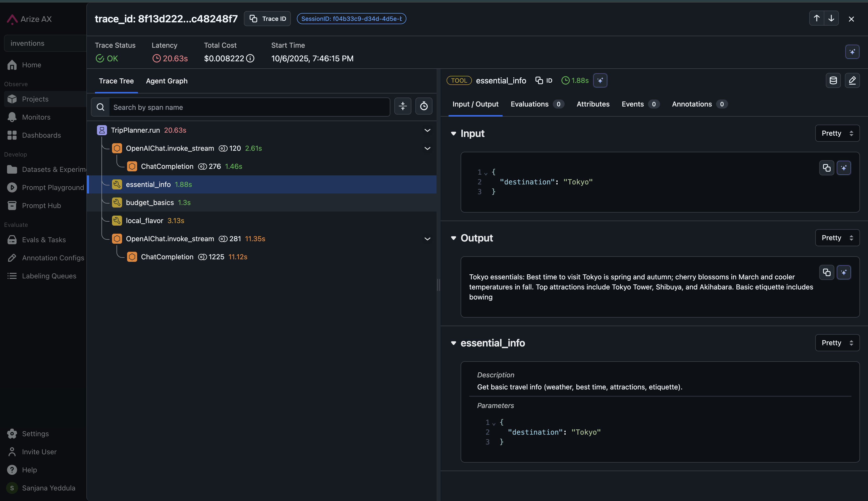868x501 pixels.
Task: Open the Pretty format dropdown for Output
Action: click(837, 238)
